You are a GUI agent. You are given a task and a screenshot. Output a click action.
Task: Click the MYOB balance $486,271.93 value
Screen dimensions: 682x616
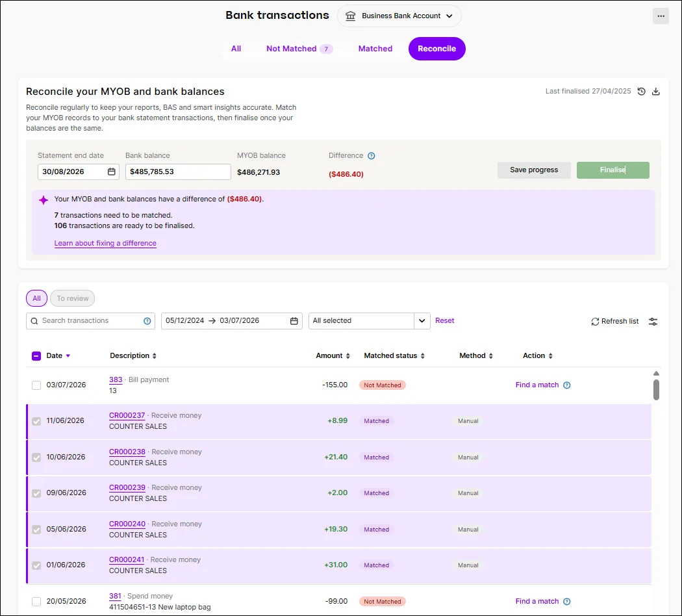pyautogui.click(x=259, y=173)
